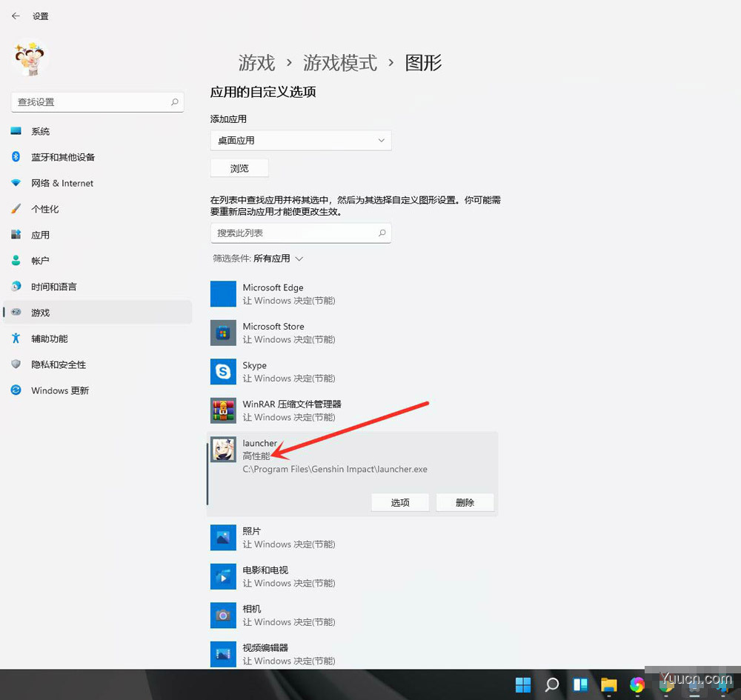Open the Windows Start menu
741x700 pixels.
click(523, 684)
